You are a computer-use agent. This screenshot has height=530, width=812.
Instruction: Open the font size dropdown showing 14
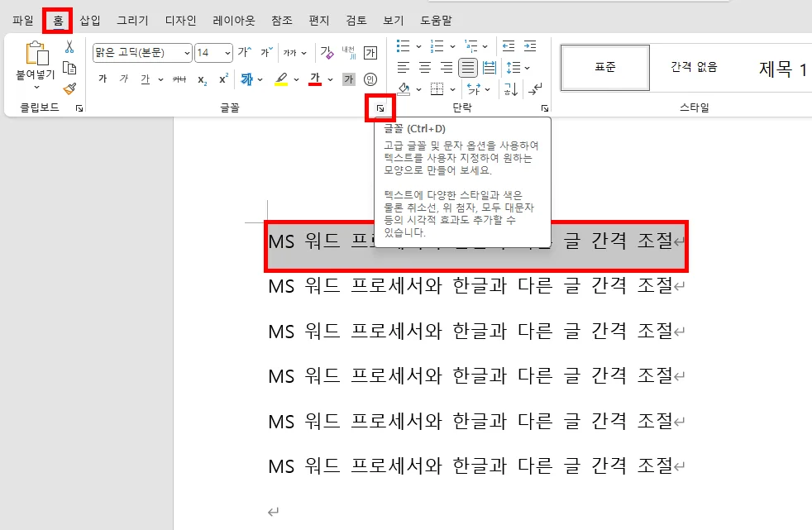224,52
